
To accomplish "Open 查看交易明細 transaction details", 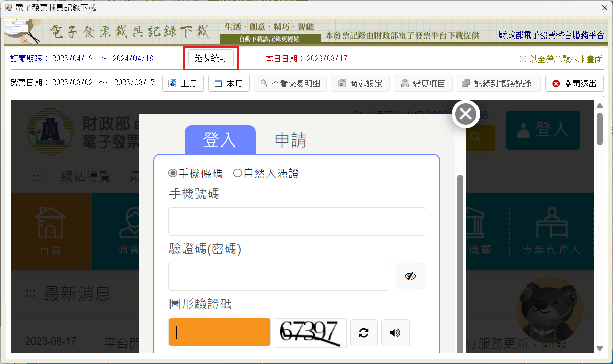I will (290, 83).
